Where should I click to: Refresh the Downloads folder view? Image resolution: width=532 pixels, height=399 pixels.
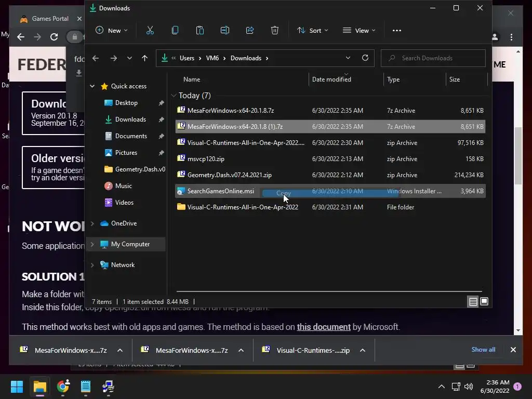(365, 58)
